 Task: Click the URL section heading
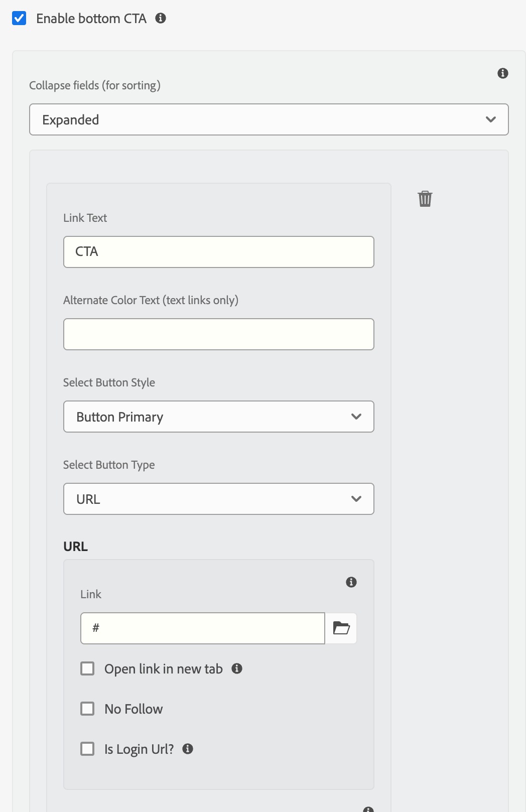pyautogui.click(x=75, y=546)
